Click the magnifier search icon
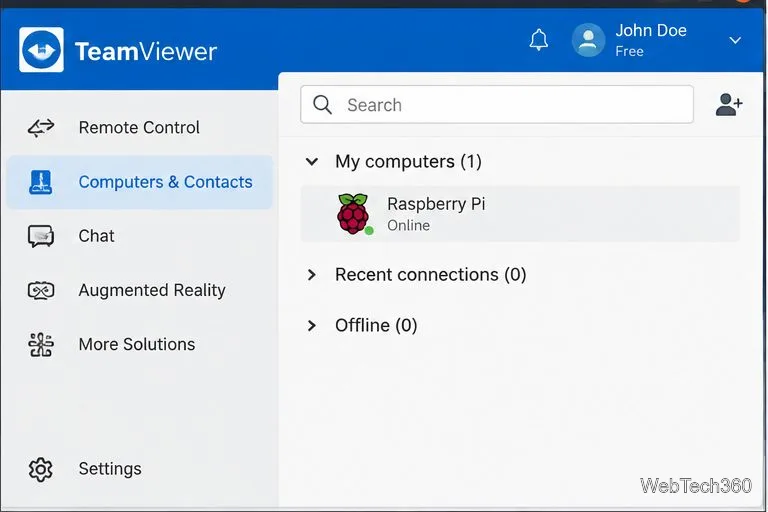This screenshot has height=512, width=768. tap(322, 104)
